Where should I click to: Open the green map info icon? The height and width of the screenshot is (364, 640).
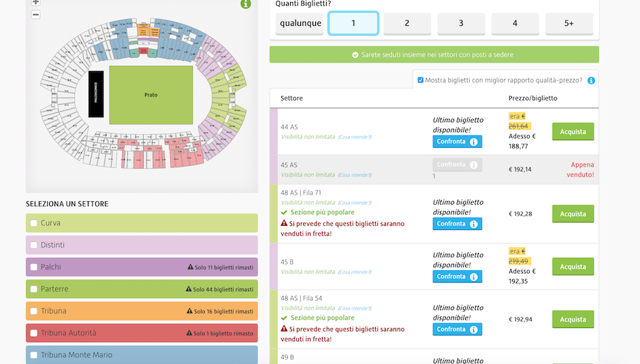[x=246, y=3]
